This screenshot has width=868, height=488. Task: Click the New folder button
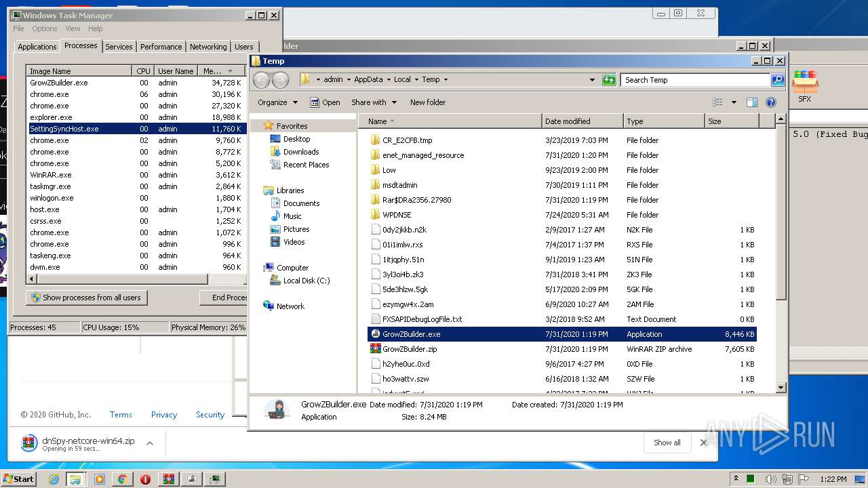(x=428, y=102)
